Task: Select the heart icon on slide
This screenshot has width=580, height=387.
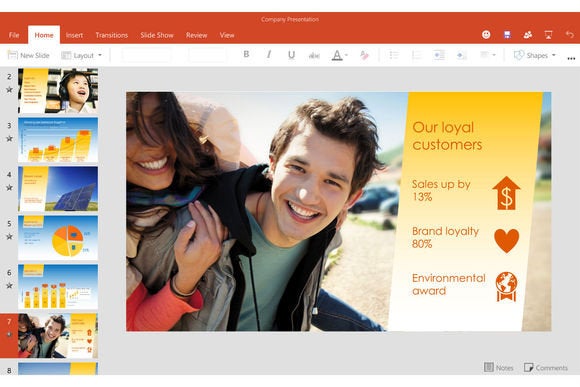Action: point(506,240)
